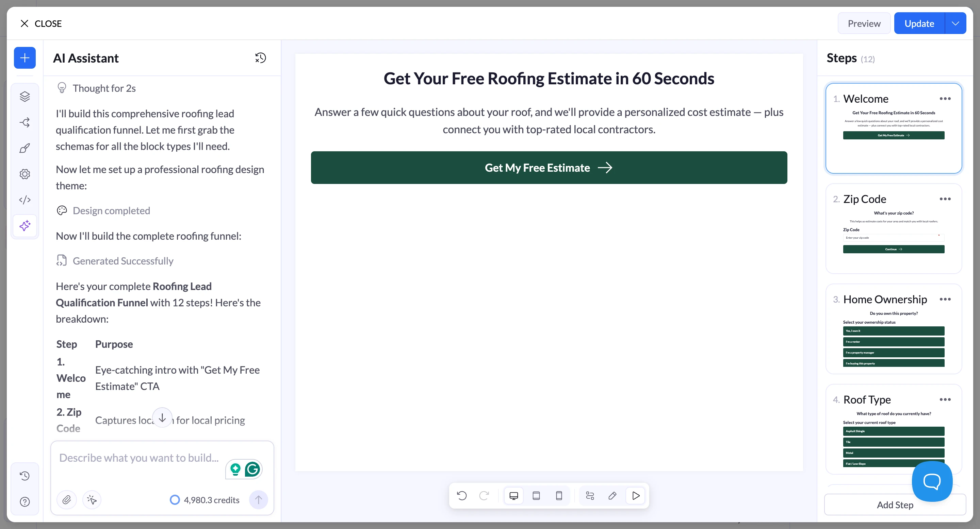The height and width of the screenshot is (529, 980).
Task: Open the layers panel icon
Action: [x=25, y=97]
